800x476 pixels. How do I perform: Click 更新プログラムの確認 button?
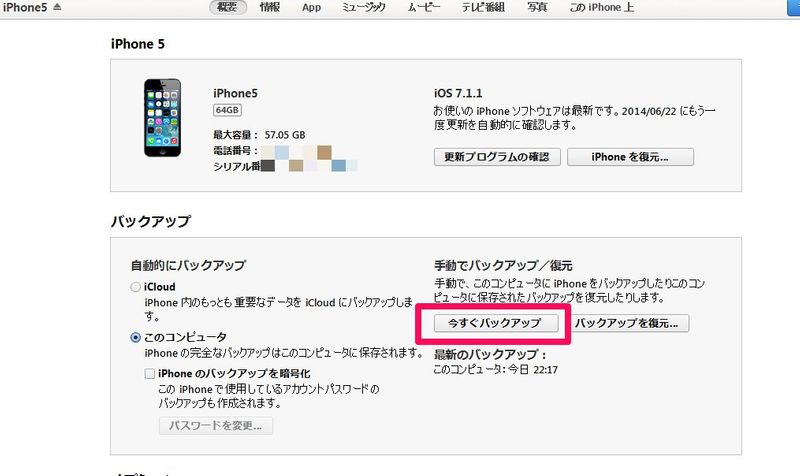click(x=497, y=157)
